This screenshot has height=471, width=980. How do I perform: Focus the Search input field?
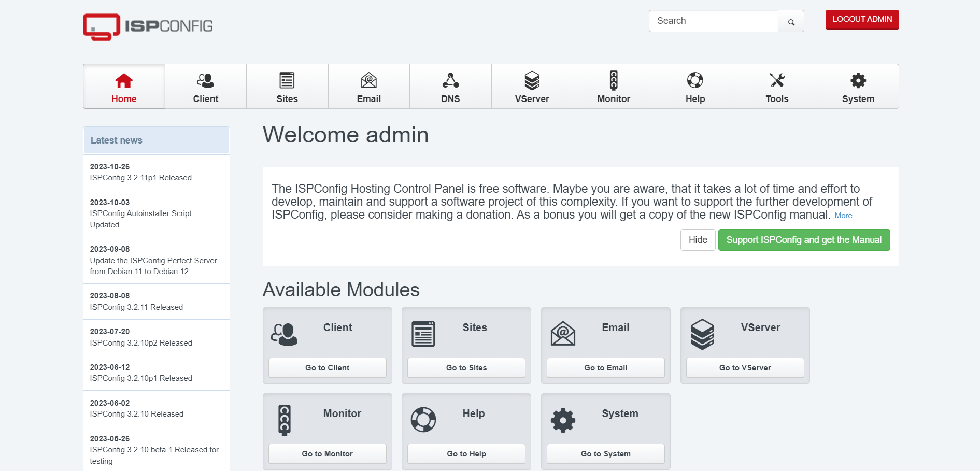[714, 21]
